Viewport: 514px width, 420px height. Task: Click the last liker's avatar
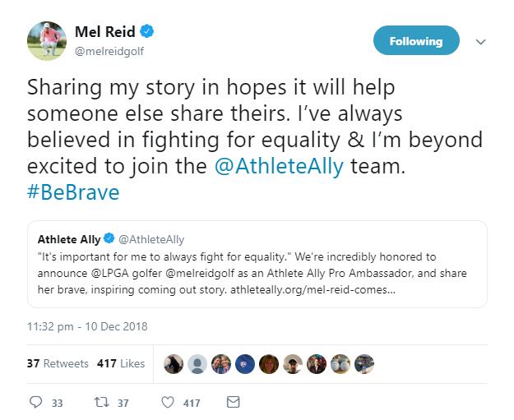pyautogui.click(x=364, y=362)
